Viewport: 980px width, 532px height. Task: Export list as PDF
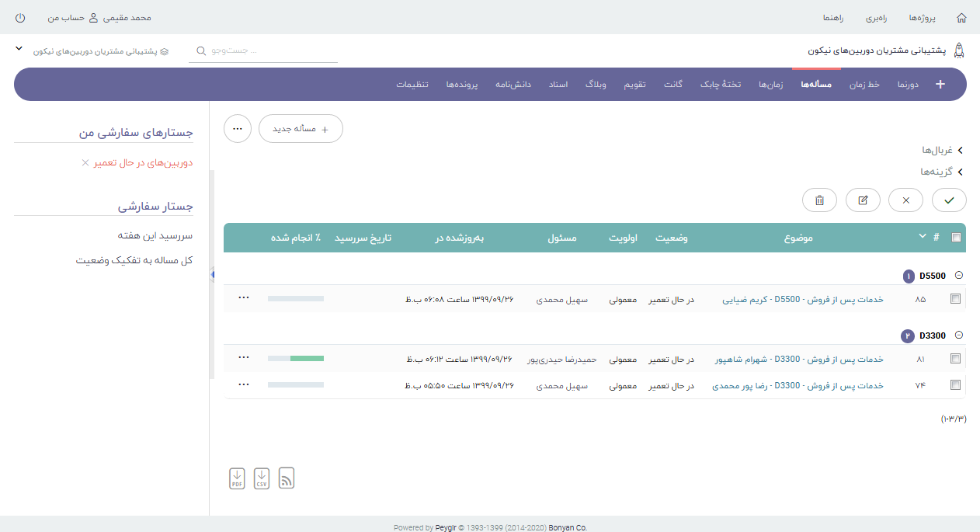click(x=238, y=478)
